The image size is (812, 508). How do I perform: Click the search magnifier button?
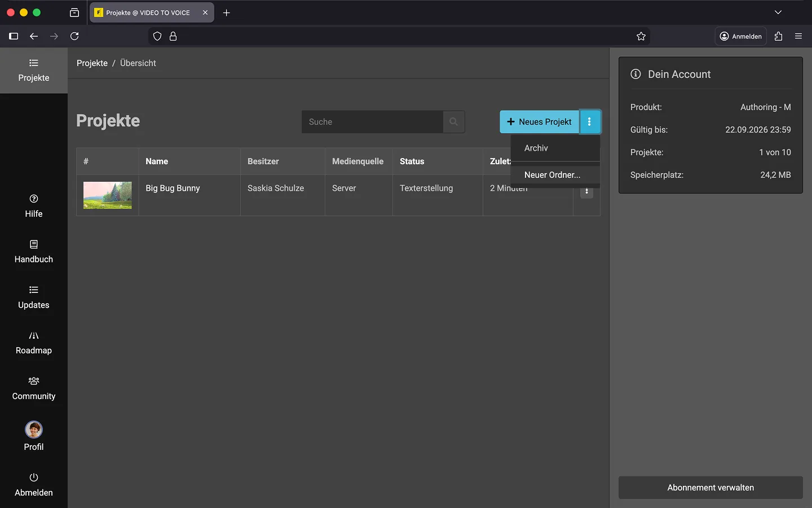point(453,122)
